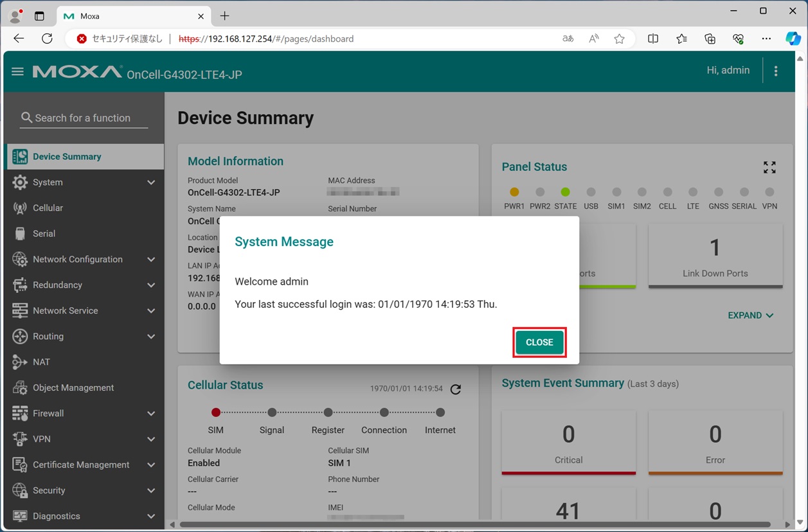
Task: Click the System gear icon
Action: click(20, 182)
